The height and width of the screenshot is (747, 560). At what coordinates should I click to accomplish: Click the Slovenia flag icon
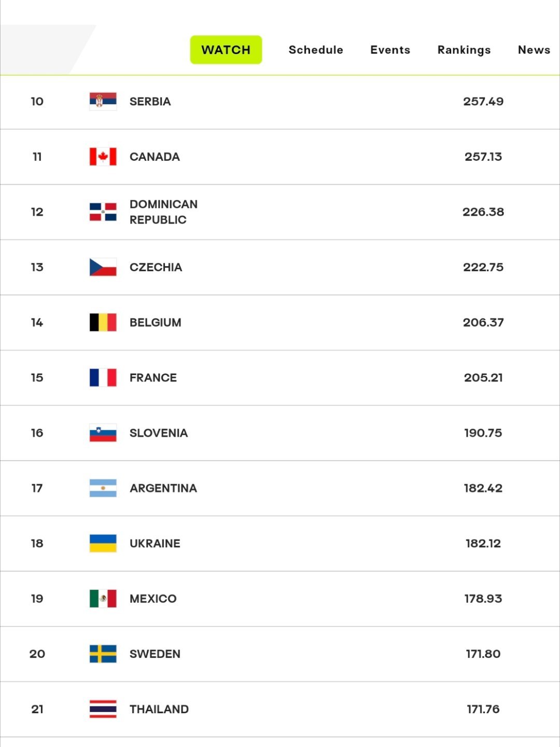pyautogui.click(x=103, y=433)
